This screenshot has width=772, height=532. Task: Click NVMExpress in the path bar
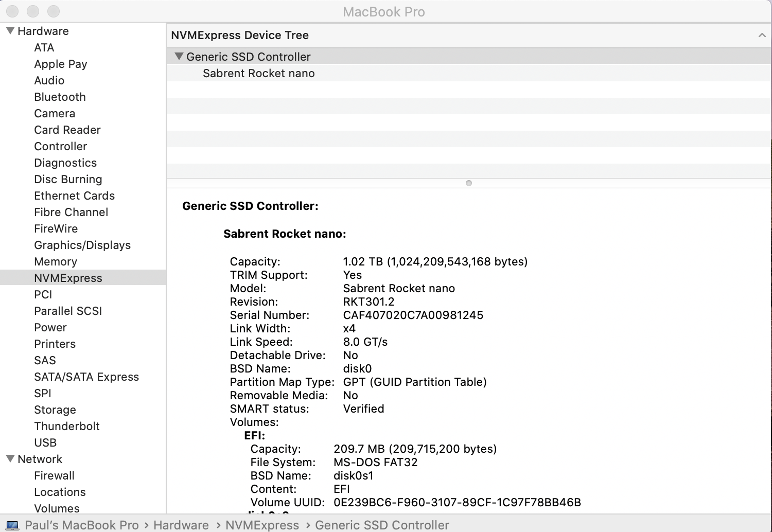tap(262, 525)
